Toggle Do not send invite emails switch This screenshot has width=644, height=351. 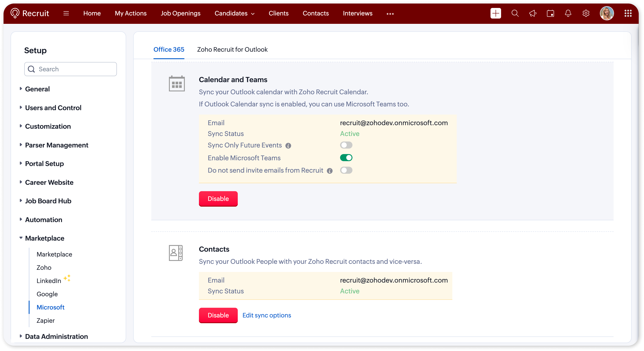tap(346, 170)
